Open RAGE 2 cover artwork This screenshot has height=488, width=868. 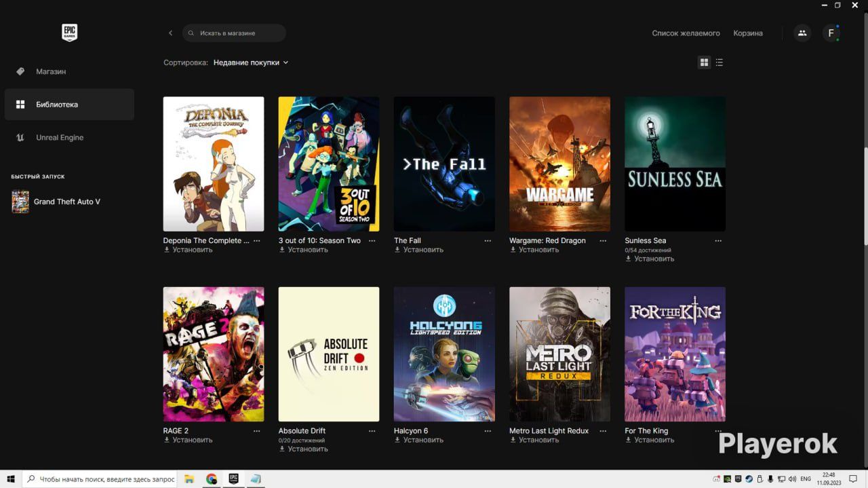[x=214, y=354]
